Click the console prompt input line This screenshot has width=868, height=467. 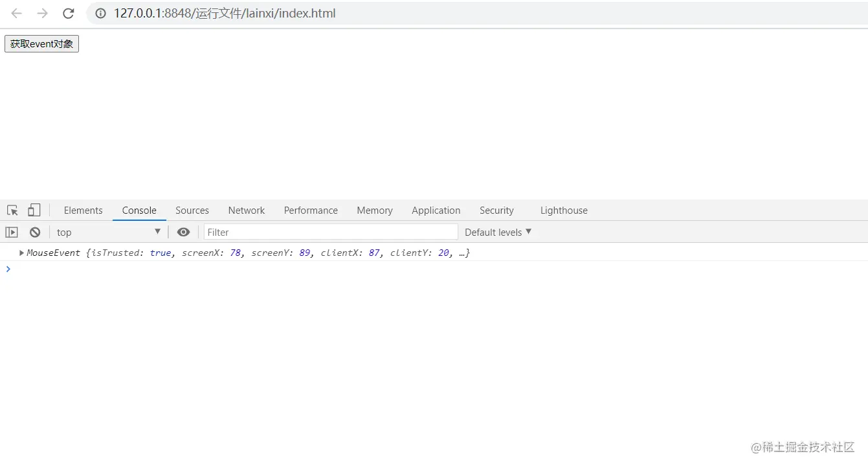[x=434, y=269]
